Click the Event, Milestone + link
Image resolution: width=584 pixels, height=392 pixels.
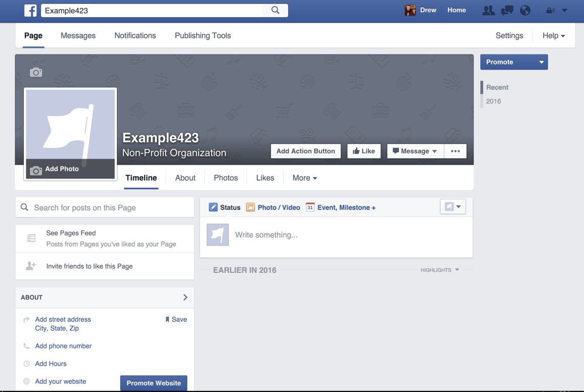pos(346,207)
